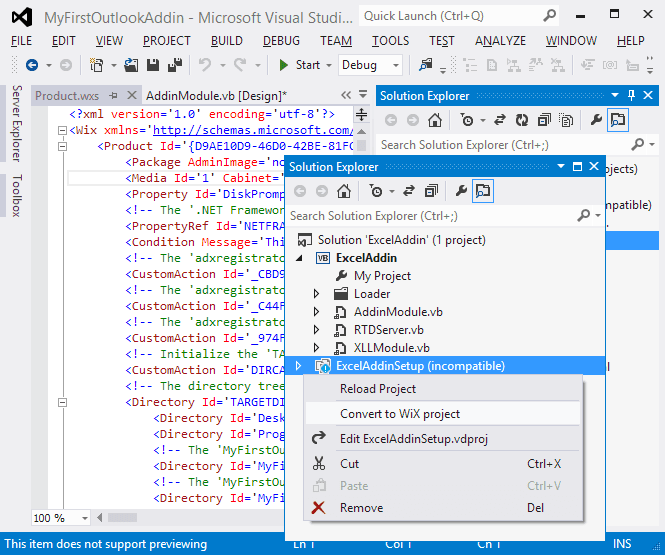This screenshot has height=555, width=665.
Task: Click search field in docked Solution Explorer
Action: [506, 145]
